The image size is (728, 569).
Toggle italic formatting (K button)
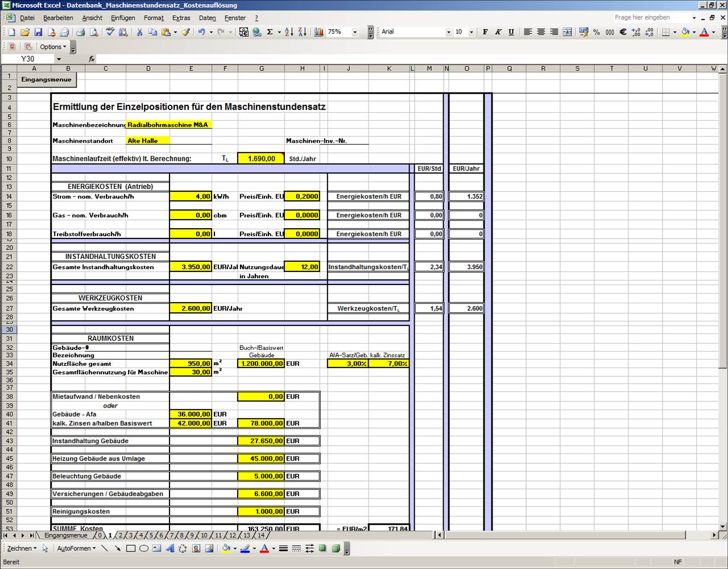click(498, 32)
